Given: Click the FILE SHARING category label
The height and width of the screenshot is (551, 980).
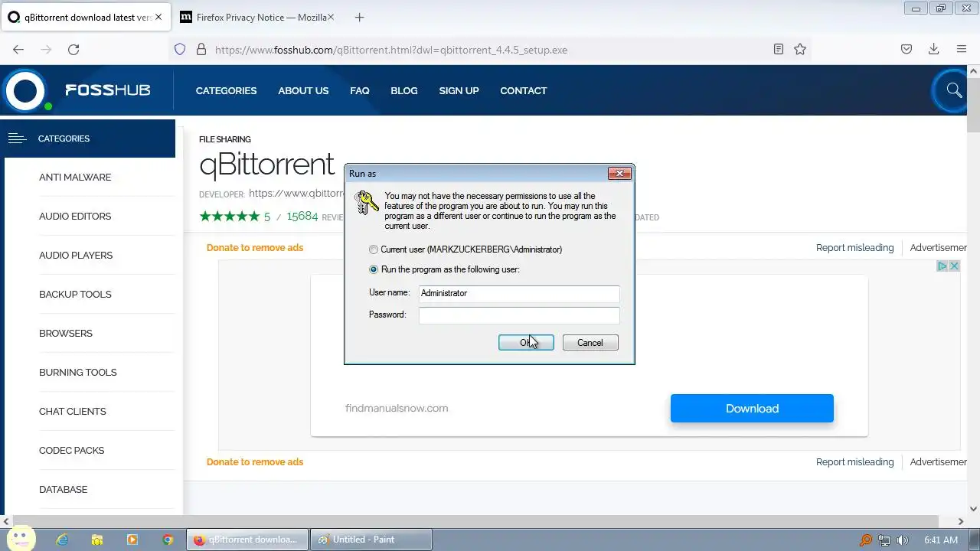Looking at the screenshot, I should click(x=225, y=139).
